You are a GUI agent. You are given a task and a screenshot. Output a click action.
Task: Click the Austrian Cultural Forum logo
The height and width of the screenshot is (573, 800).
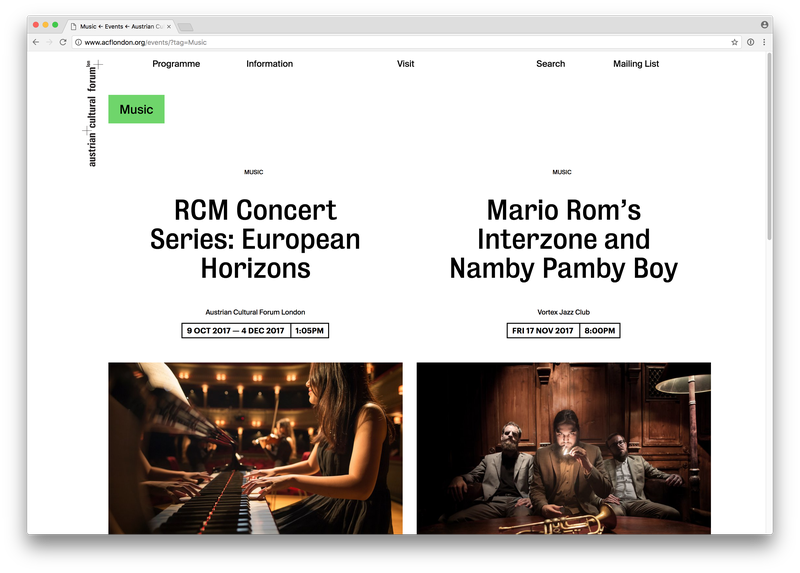[92, 113]
